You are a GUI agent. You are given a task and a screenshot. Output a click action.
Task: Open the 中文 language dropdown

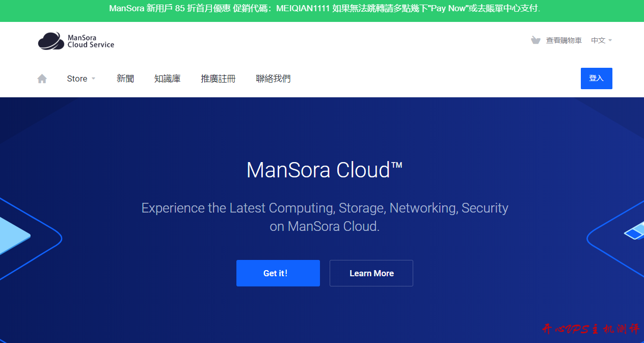[601, 40]
